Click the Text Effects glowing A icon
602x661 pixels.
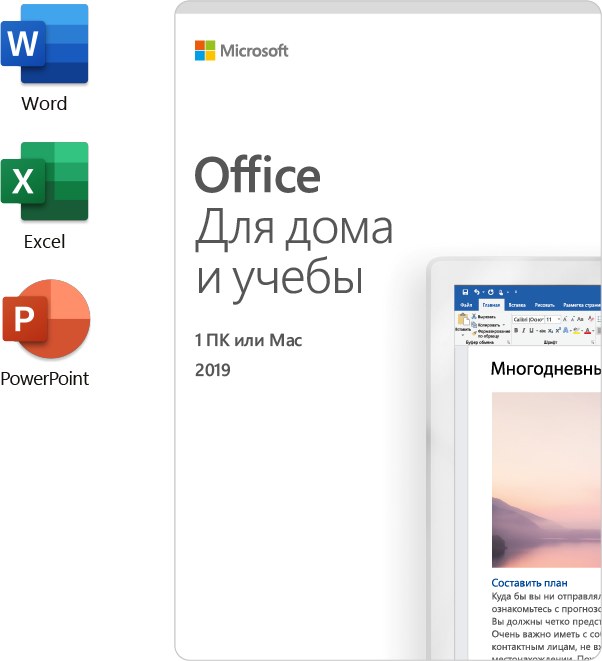tap(565, 330)
